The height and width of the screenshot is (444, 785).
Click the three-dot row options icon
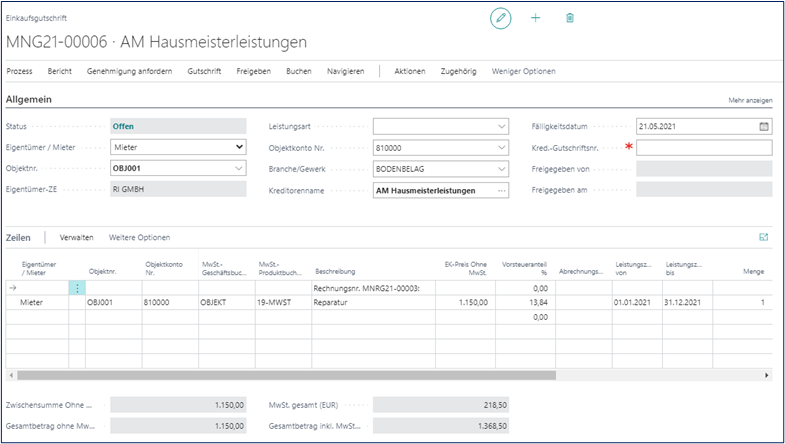(x=77, y=287)
